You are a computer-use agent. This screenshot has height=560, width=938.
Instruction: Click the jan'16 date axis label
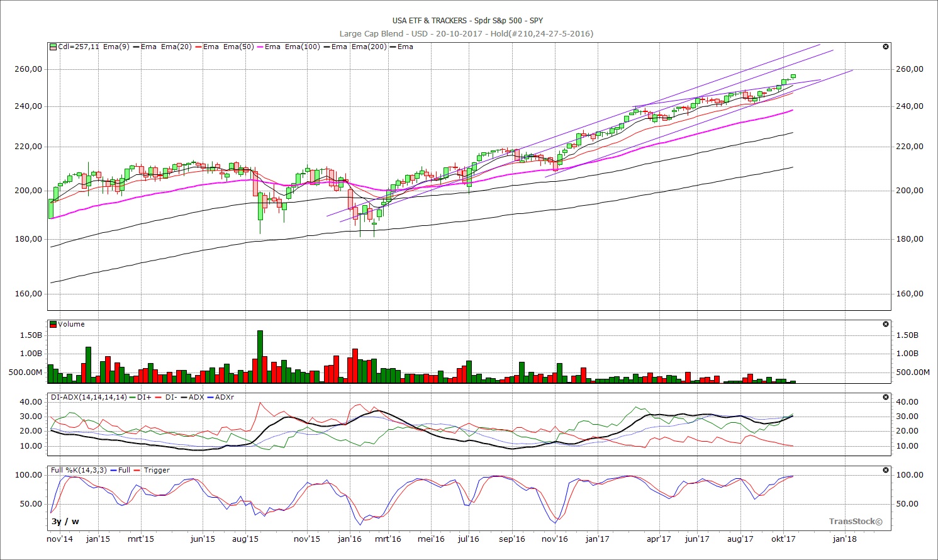click(350, 539)
